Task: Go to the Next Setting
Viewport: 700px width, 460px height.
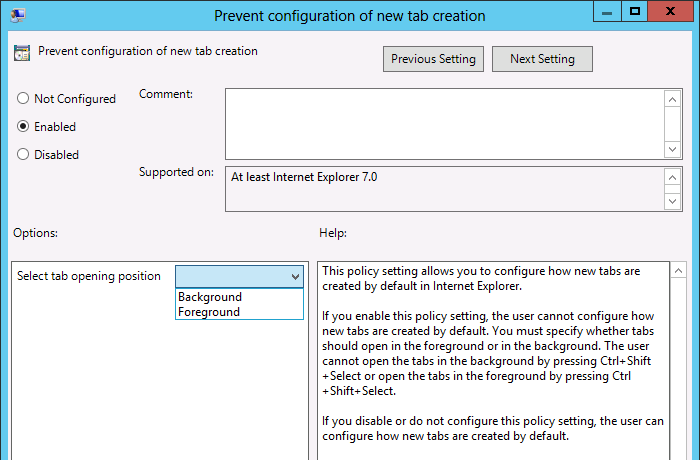Action: click(x=542, y=59)
